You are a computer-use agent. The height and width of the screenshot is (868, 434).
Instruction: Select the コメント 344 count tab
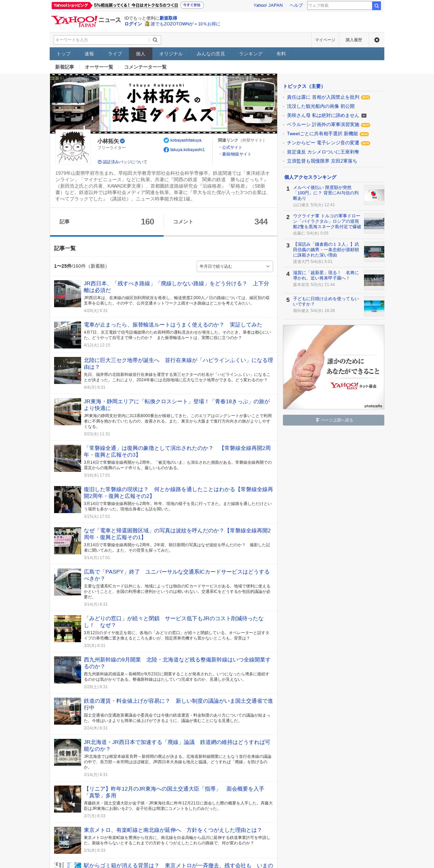[220, 222]
